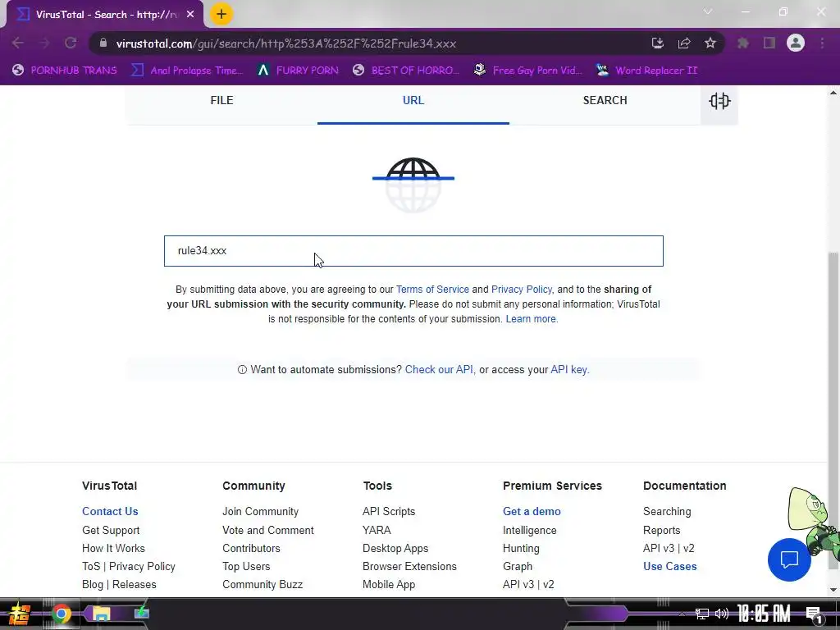The image size is (840, 630).
Task: Click the Learn more link
Action: coord(531,319)
